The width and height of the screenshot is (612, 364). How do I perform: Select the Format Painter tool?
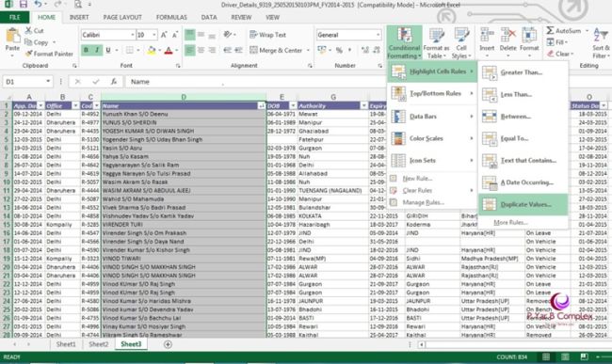(49, 54)
